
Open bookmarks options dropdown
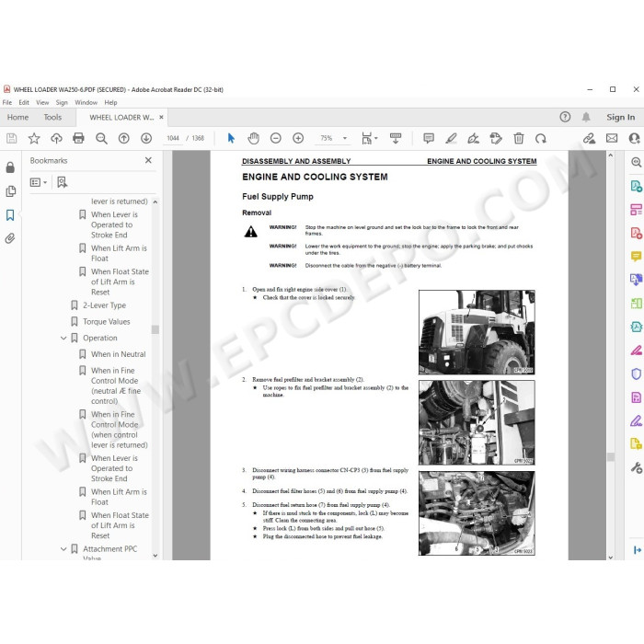tap(39, 182)
